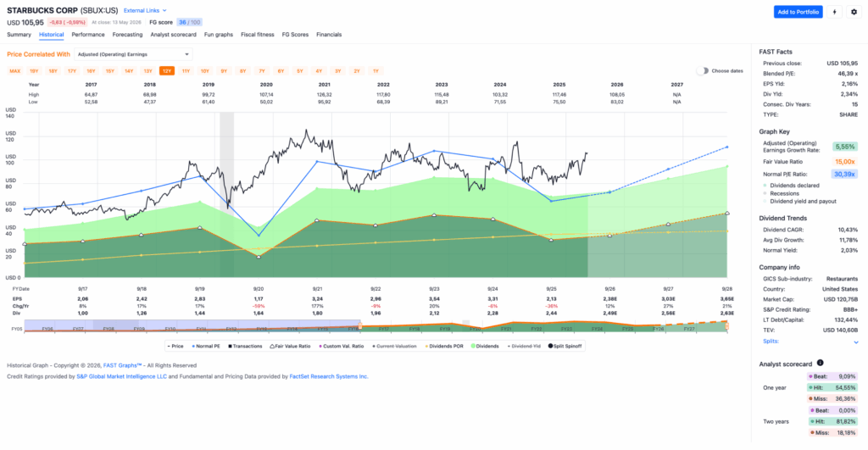868x450 pixels.
Task: Open the FactSet Research Systems Inc. link
Action: click(329, 376)
